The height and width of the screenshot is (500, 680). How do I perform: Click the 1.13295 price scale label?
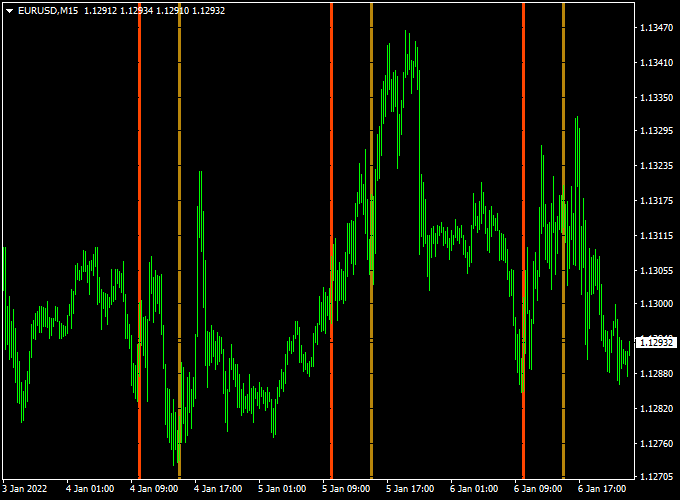coord(657,131)
